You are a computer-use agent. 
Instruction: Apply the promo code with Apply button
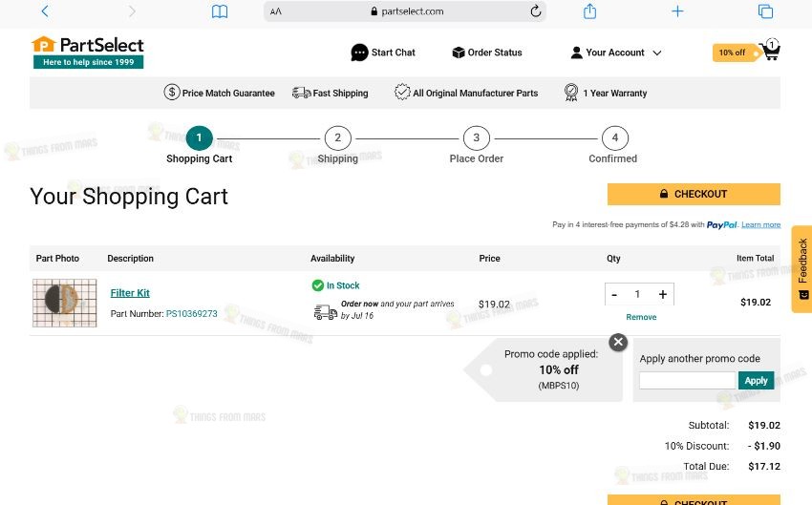pos(756,380)
